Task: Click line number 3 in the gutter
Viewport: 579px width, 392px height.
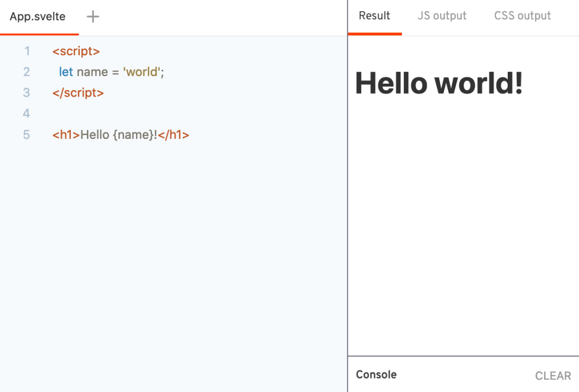Action: pos(27,93)
